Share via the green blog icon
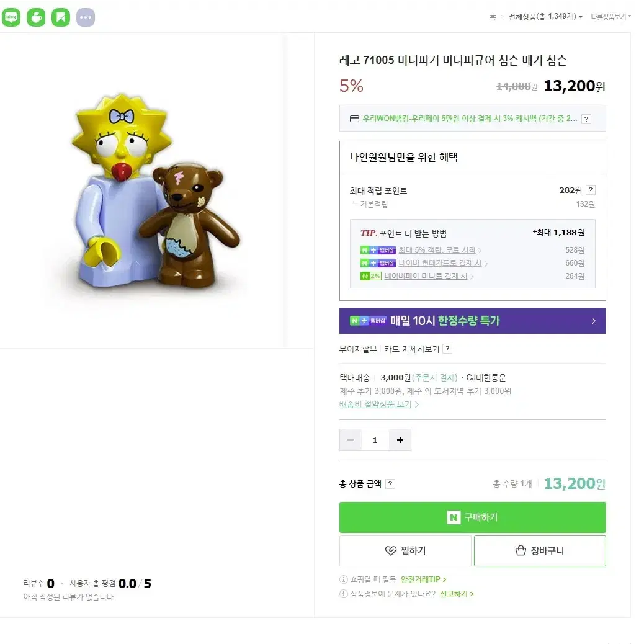The width and height of the screenshot is (644, 644). point(11,17)
